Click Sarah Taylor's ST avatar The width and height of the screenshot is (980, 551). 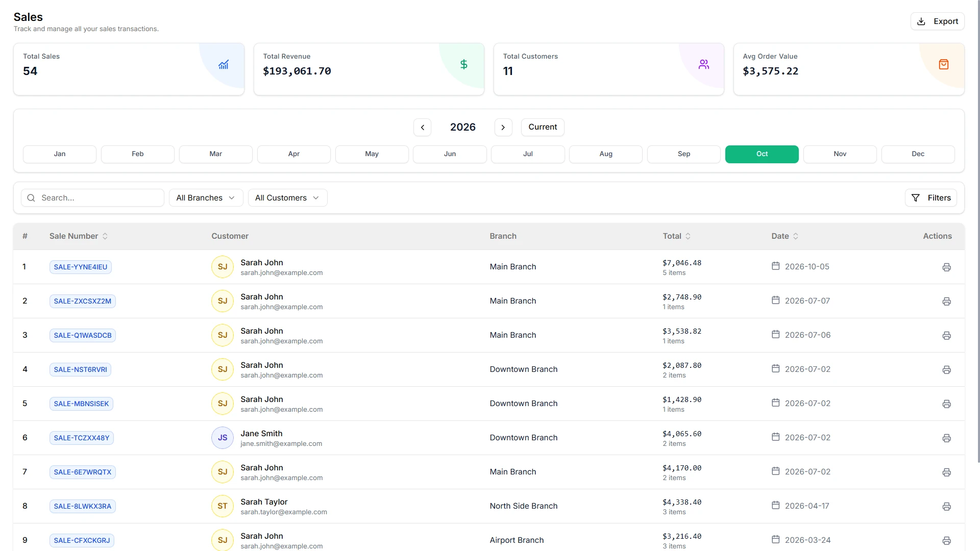tap(223, 506)
